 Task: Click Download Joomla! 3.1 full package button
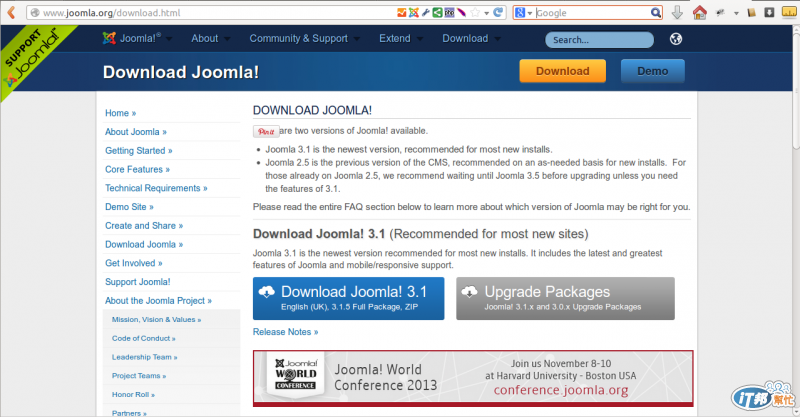click(x=348, y=299)
